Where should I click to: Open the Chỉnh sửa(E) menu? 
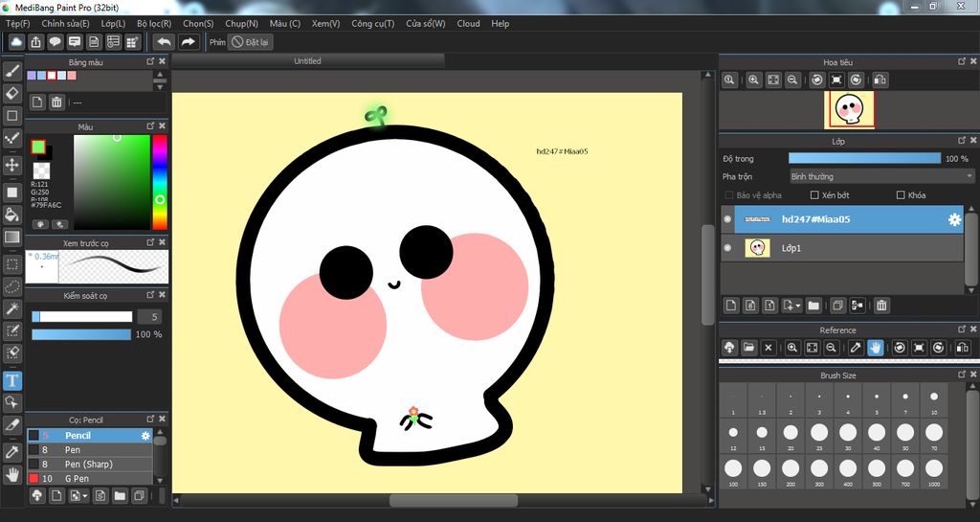tap(66, 23)
